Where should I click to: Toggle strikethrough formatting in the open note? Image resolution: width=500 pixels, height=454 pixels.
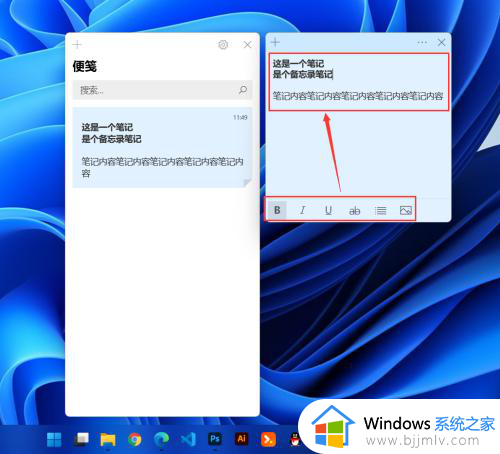pos(354,210)
